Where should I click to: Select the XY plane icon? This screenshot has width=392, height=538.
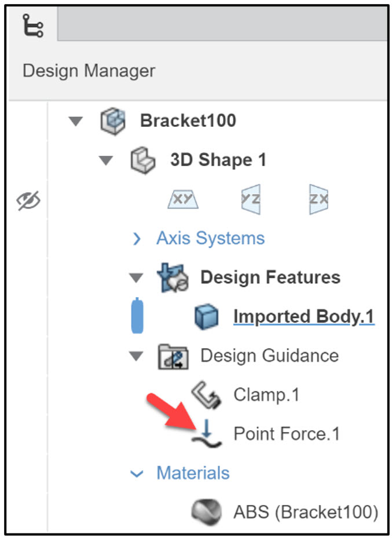183,199
